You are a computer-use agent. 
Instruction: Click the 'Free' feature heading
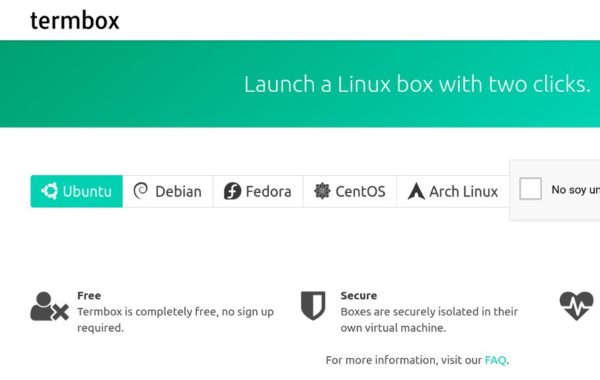[89, 295]
